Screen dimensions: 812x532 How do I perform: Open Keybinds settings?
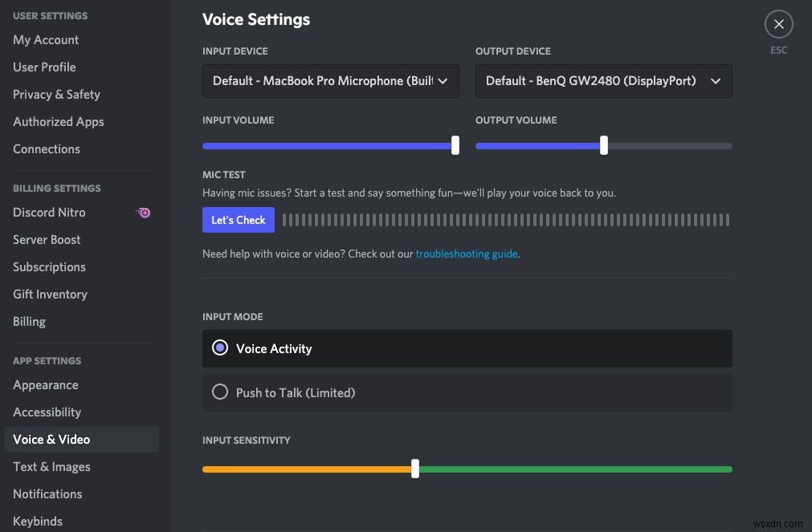[37, 521]
